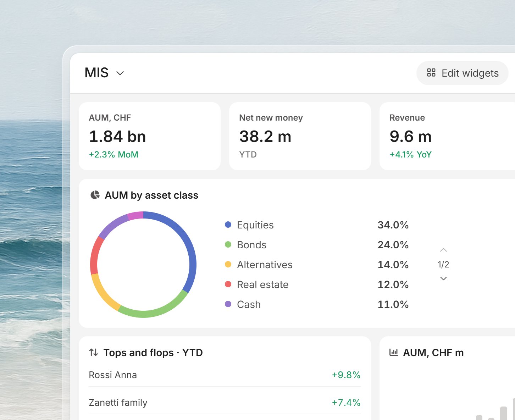Click the 12.0% Real estate value
Viewport: 515px width, 420px height.
(393, 284)
